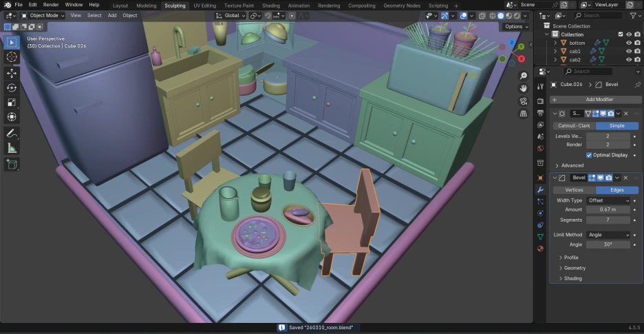Activate the Scale tool
Image resolution: width=644 pixels, height=334 pixels.
click(x=12, y=103)
